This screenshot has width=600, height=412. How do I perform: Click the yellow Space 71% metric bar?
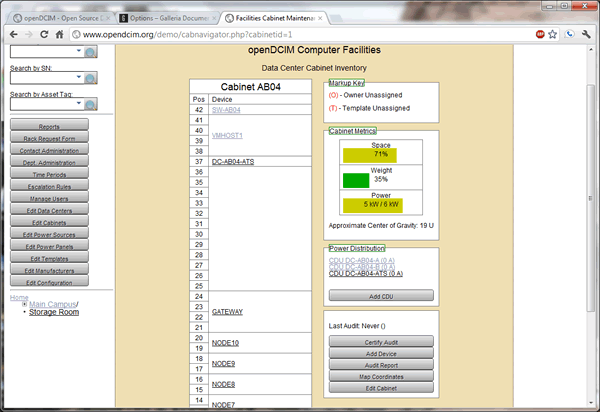pos(369,155)
